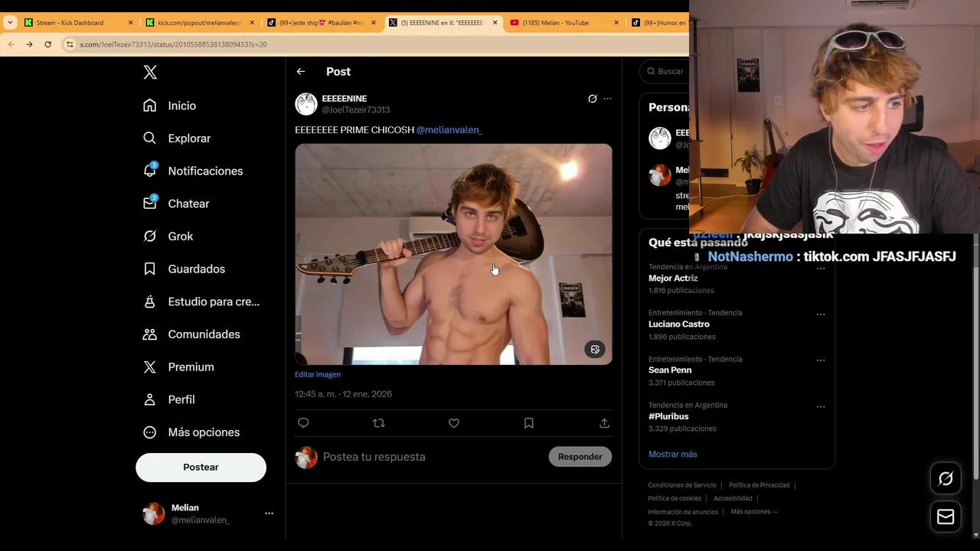Viewport: 980px width, 551px height.
Task: Open Grok explain icon on post header
Action: (592, 99)
